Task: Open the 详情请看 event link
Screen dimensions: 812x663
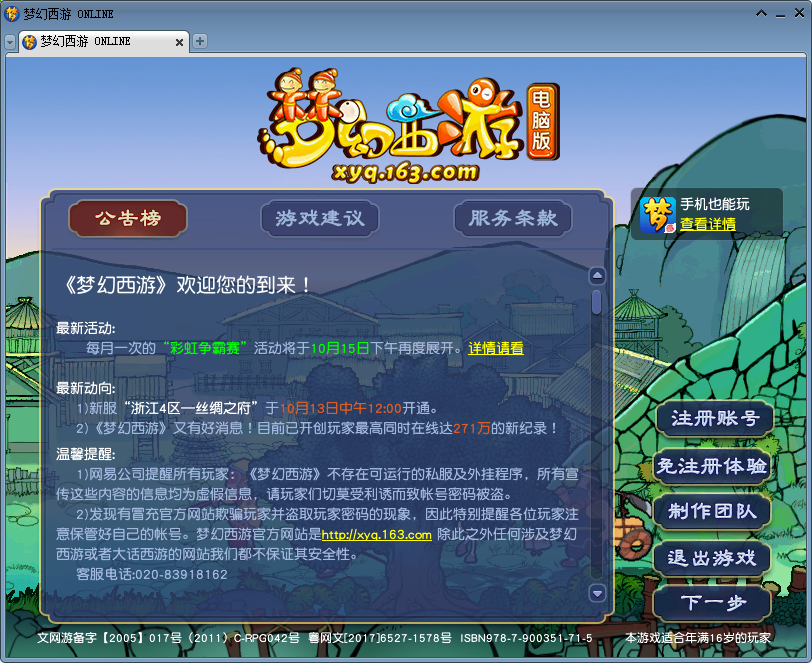Action: (x=496, y=348)
